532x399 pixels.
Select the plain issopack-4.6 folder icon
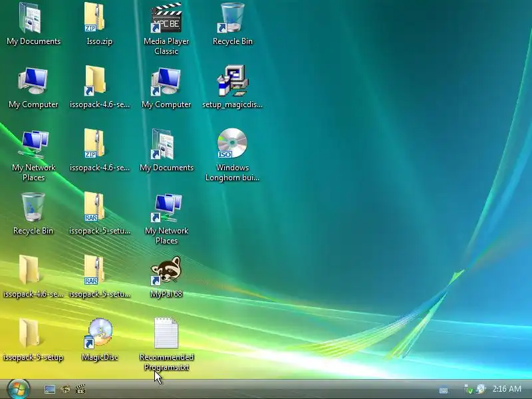pyautogui.click(x=29, y=269)
